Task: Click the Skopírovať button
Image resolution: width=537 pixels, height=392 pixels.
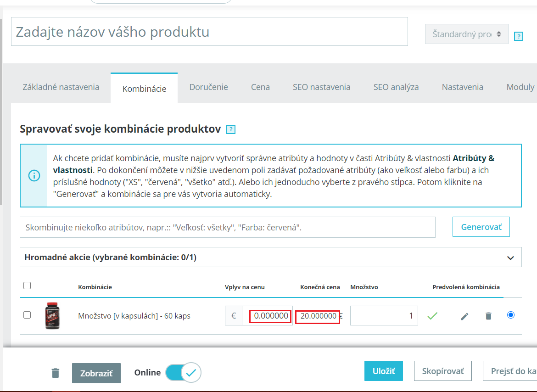Action: point(443,371)
